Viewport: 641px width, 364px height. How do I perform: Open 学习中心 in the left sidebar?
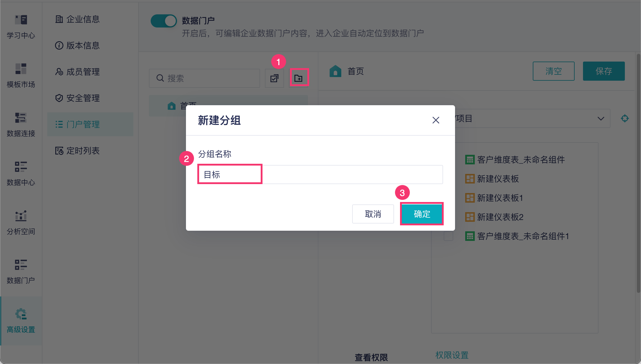(21, 26)
